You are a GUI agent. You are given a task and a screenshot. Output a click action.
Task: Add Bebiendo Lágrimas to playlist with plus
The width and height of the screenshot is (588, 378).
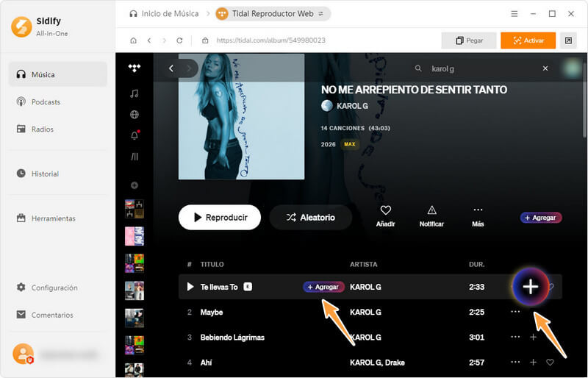[x=533, y=337]
